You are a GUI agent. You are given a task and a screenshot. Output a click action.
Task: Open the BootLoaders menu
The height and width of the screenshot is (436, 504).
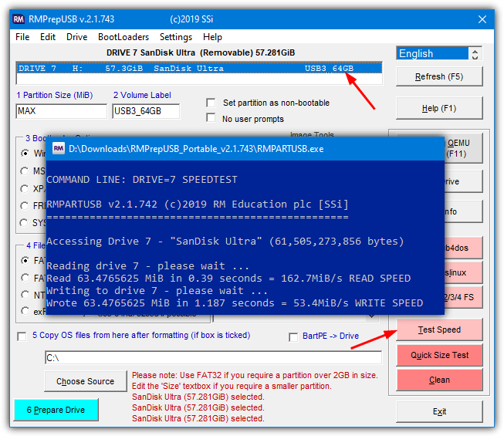coord(123,37)
